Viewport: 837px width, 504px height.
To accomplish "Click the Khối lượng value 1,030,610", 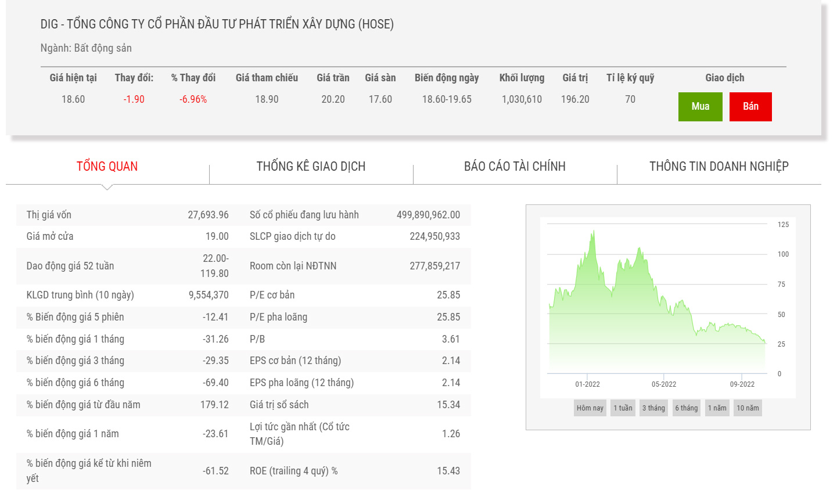I will pyautogui.click(x=522, y=99).
